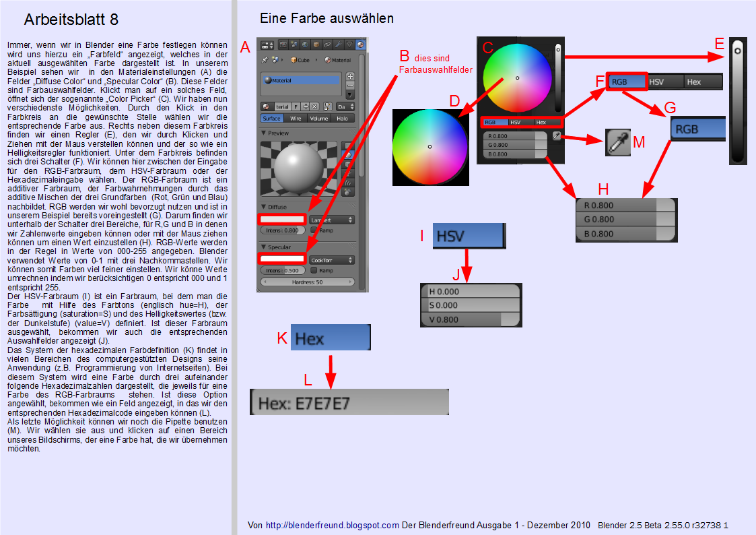Select the small HSV tab in color picker popup
The width and height of the screenshot is (756, 535).
point(521,122)
